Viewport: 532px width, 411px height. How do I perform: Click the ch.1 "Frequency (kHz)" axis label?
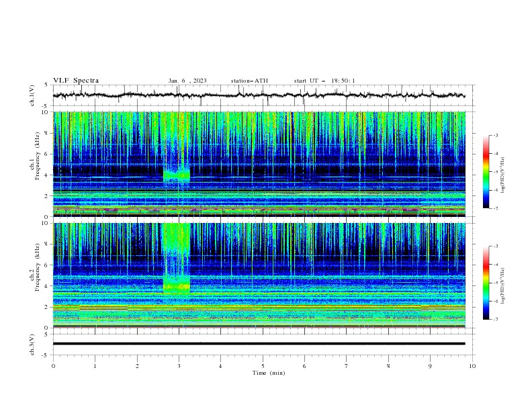[x=37, y=156]
